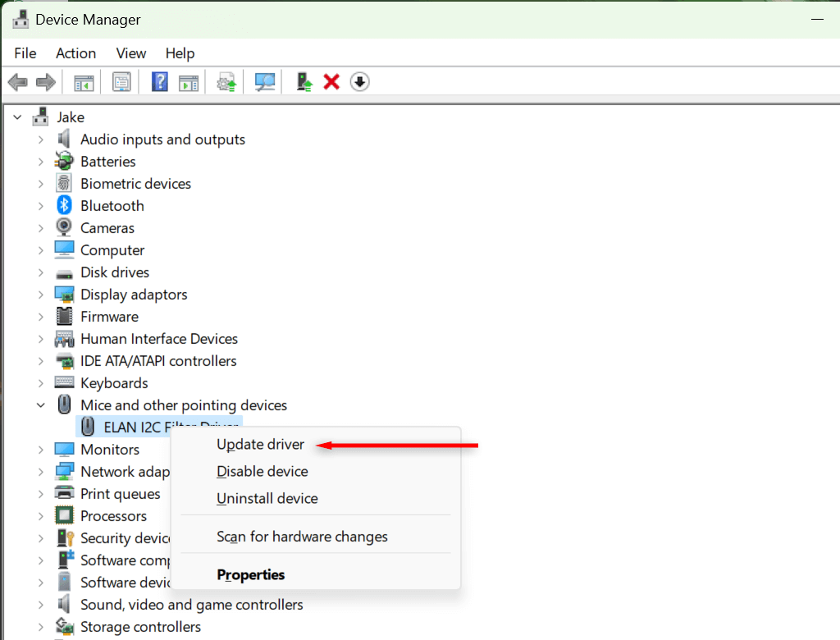Image resolution: width=840 pixels, height=640 pixels.
Task: Click the Properties toolbar icon
Action: point(121,82)
